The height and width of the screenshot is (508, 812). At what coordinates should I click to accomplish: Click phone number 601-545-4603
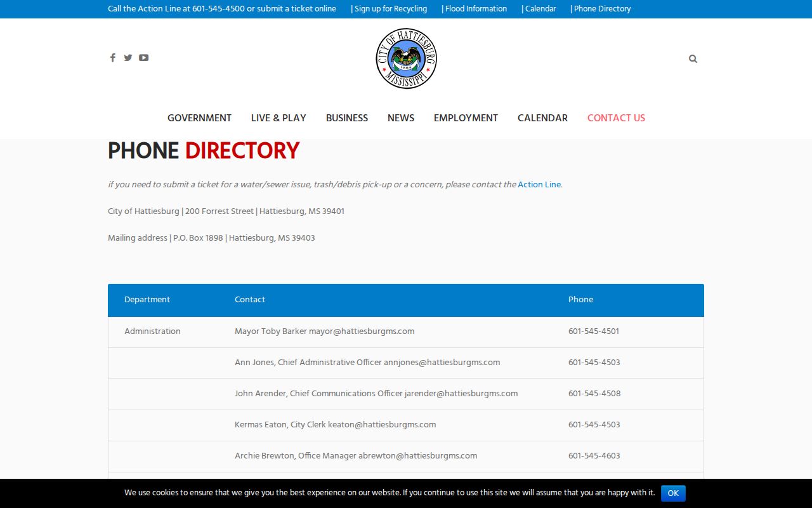594,456
